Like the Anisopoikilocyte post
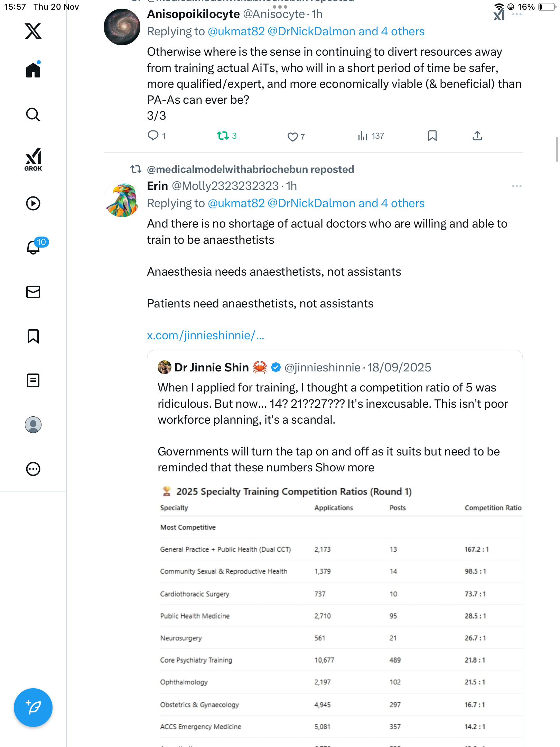560x747 pixels. (x=292, y=137)
